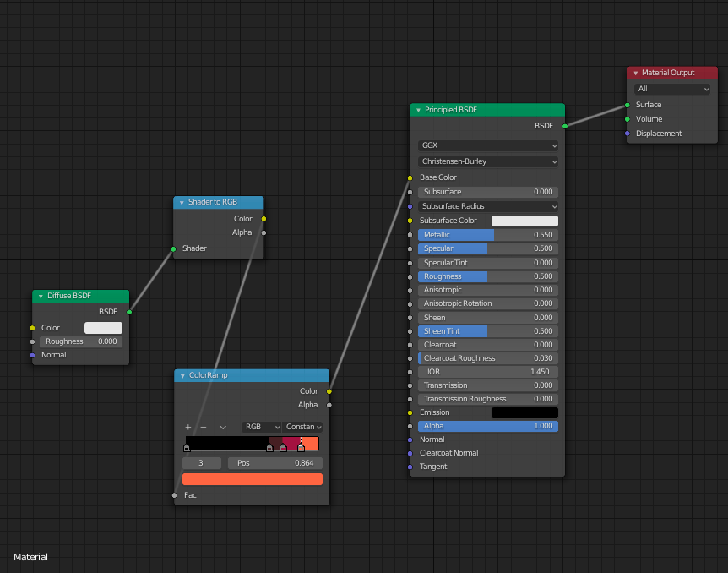Open the Christensen-Burley subsurface dropdown

click(x=487, y=161)
